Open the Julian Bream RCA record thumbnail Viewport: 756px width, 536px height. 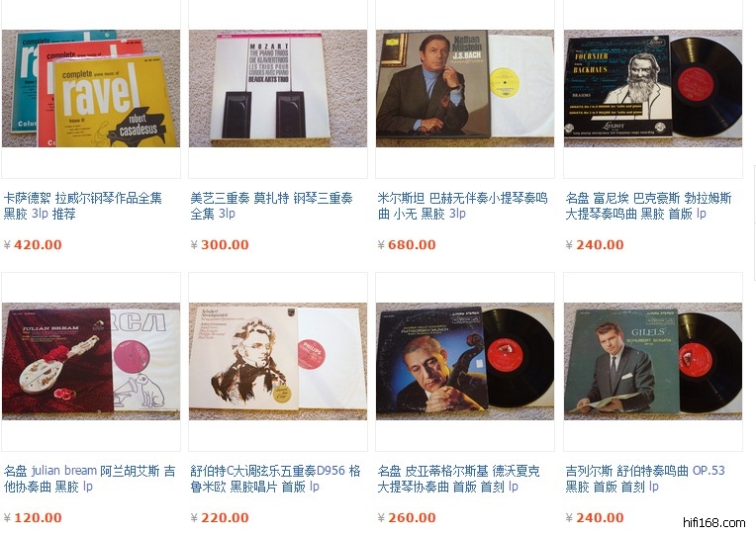(x=91, y=361)
